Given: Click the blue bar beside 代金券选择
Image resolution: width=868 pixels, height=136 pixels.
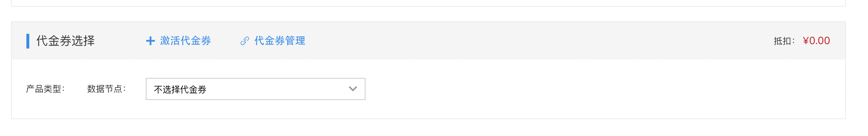Looking at the screenshot, I should (x=28, y=41).
